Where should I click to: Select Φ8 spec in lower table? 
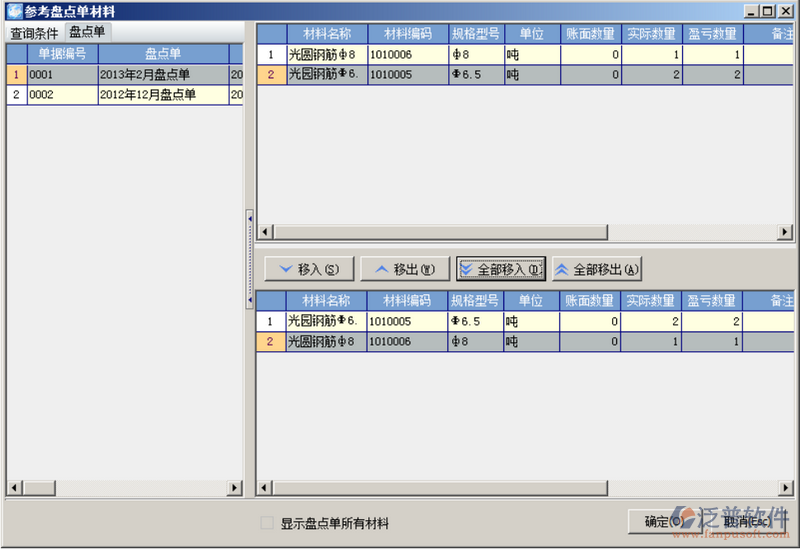475,341
